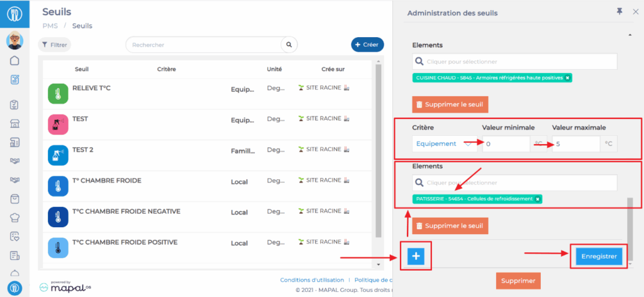Viewport: 644px width, 297px height.
Task: Click the PMS breadcrumb link
Action: coord(50,26)
